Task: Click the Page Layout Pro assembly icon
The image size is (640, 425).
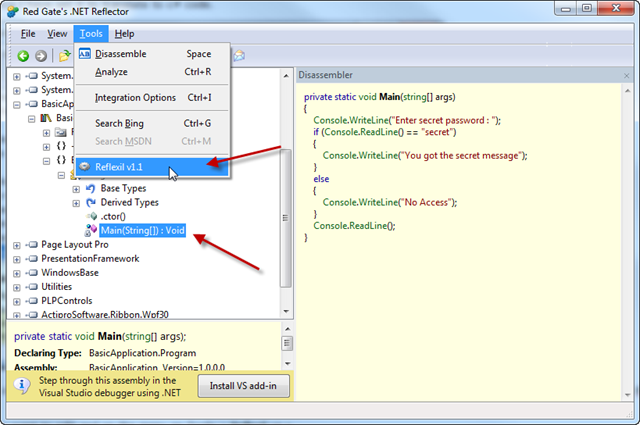Action: pos(32,245)
